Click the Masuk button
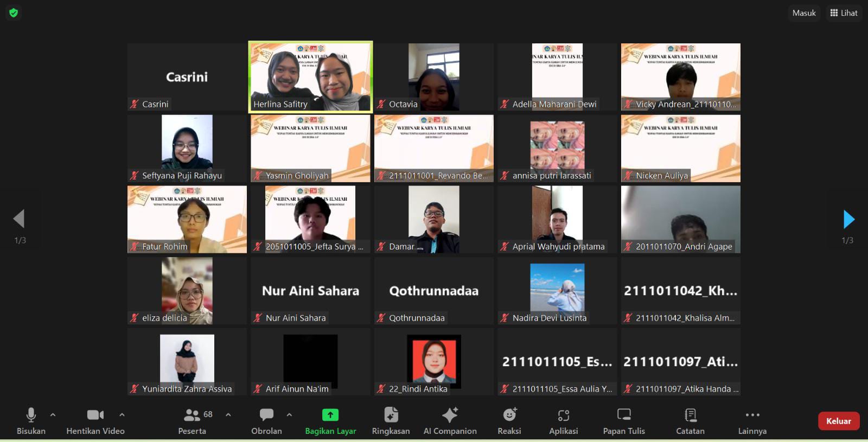 [803, 13]
